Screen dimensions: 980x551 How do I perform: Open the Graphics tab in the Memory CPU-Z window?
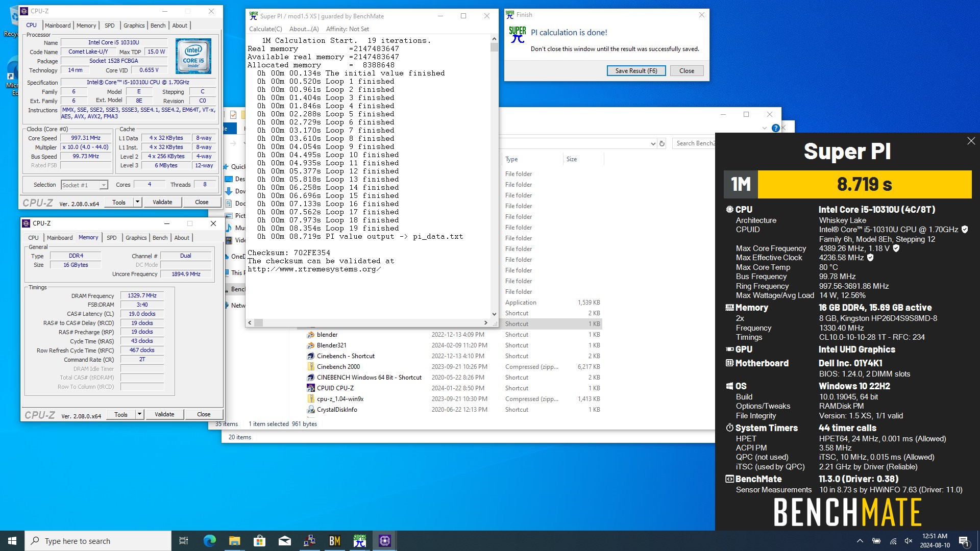pyautogui.click(x=136, y=238)
